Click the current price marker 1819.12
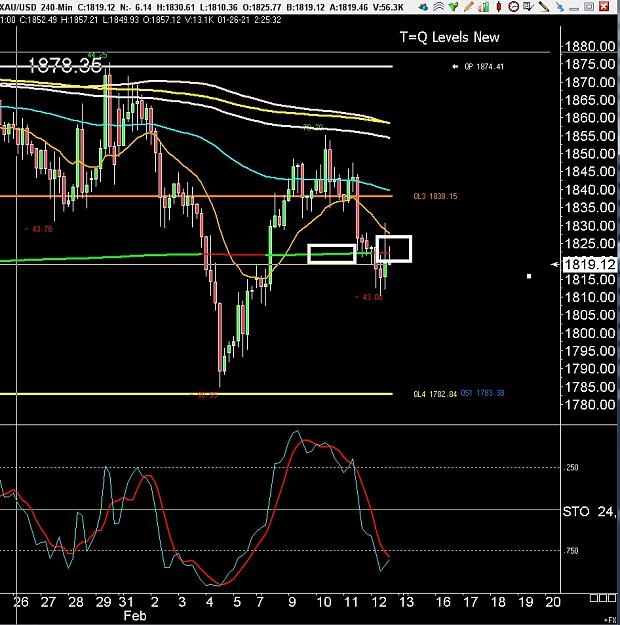 [x=589, y=264]
